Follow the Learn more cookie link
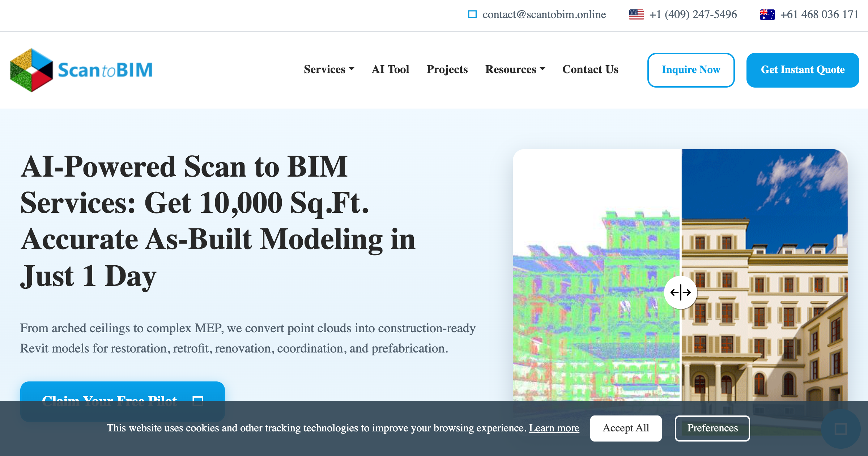This screenshot has height=456, width=868. [x=554, y=428]
